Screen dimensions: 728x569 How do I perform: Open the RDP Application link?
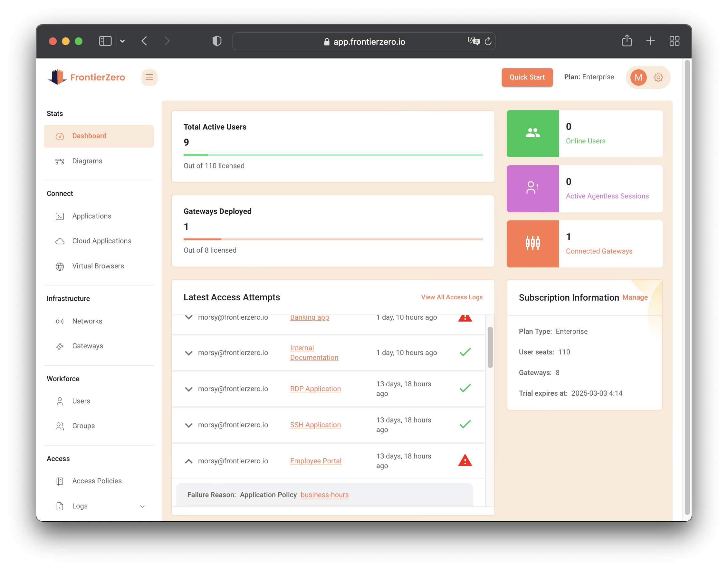[315, 389]
